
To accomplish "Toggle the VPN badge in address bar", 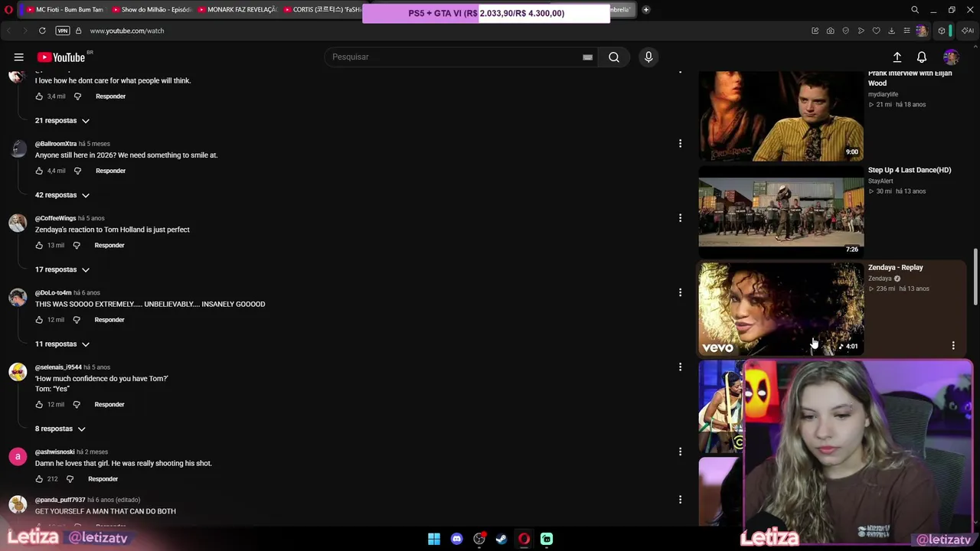I will (63, 31).
